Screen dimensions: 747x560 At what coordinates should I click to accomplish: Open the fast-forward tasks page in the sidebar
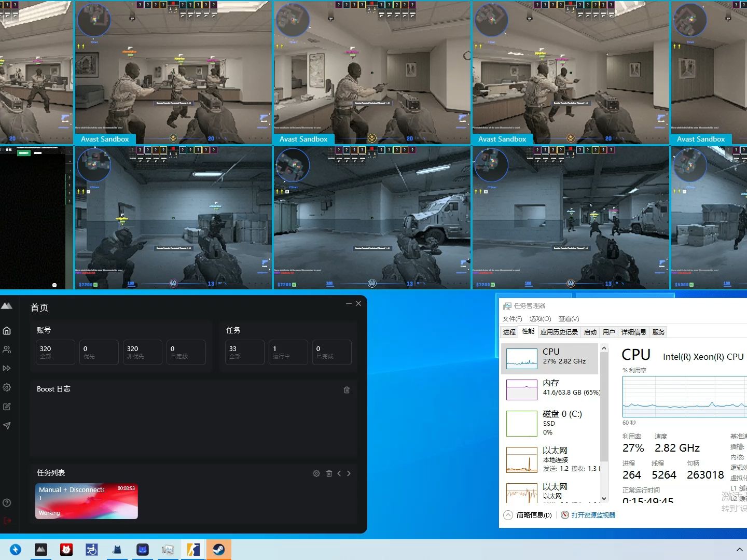click(7, 369)
